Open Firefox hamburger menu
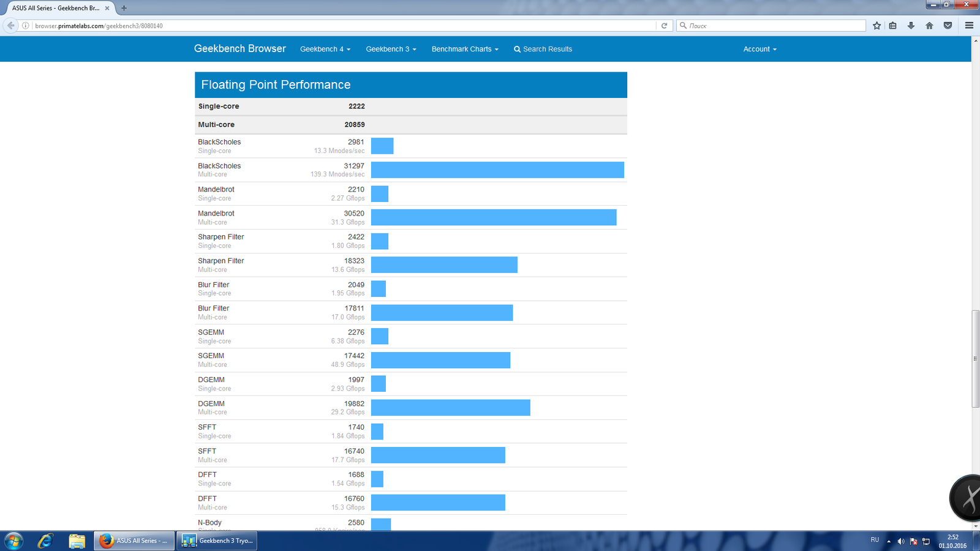 pyautogui.click(x=969, y=26)
